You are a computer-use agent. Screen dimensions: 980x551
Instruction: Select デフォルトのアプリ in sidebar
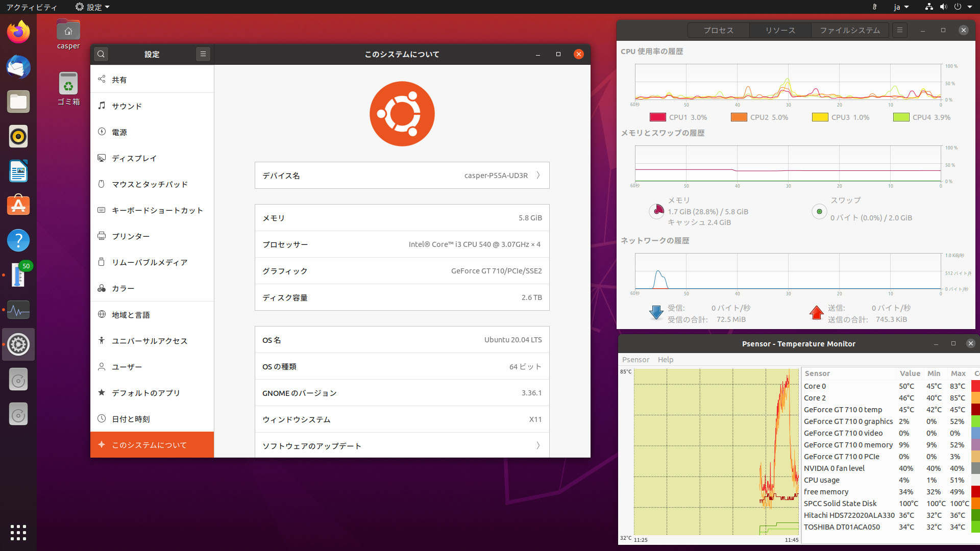152,393
